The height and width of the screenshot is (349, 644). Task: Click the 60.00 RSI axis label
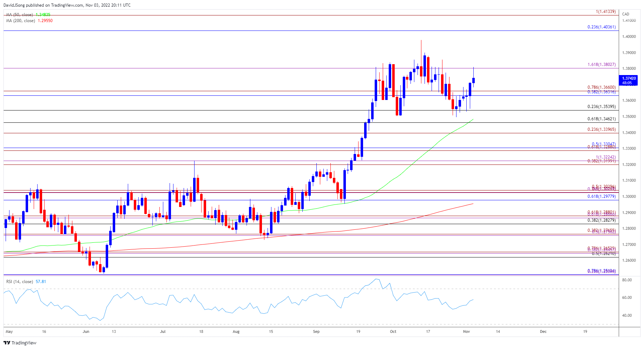(x=627, y=297)
